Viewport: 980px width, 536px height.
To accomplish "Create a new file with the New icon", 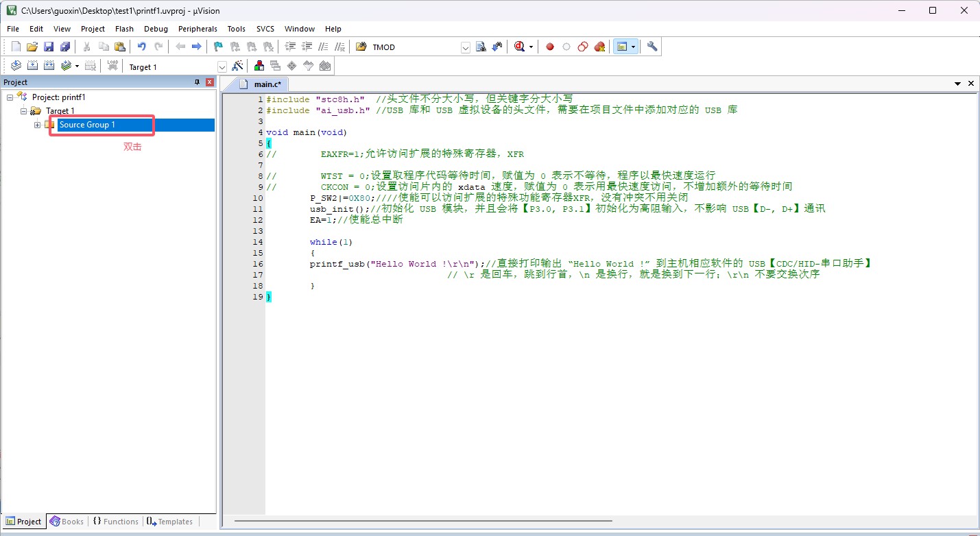I will tap(16, 47).
